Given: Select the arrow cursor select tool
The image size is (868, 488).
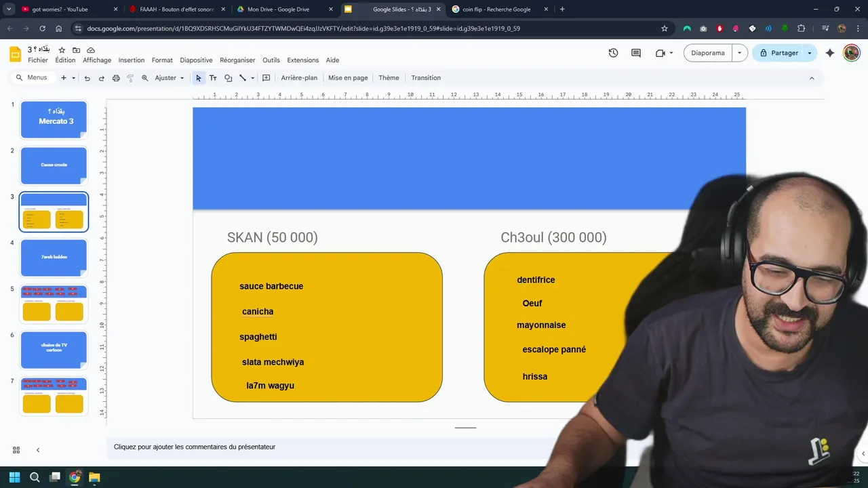Looking at the screenshot, I should point(199,78).
